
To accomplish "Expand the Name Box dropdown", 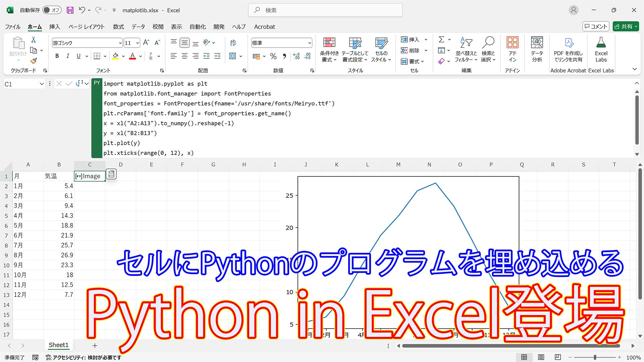I will click(x=42, y=84).
